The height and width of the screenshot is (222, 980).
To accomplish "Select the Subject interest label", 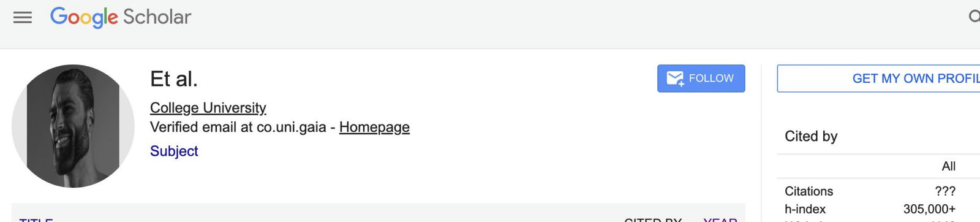I will click(174, 151).
